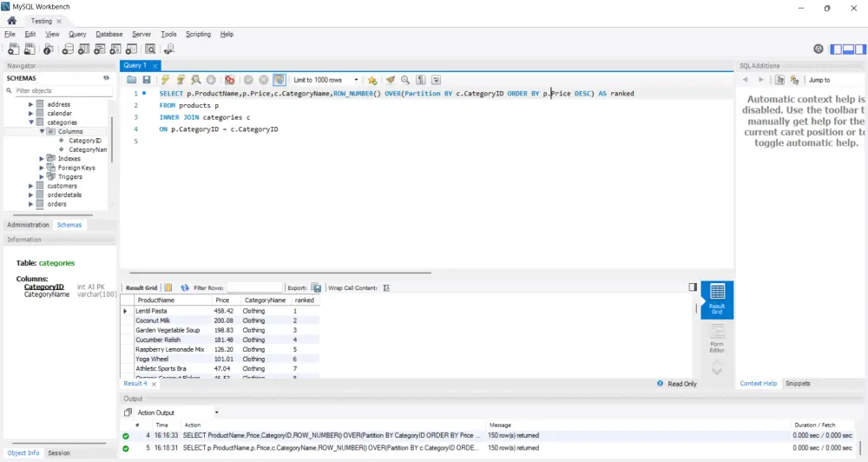Click the Form Editor side button
This screenshot has height=462, width=868.
pyautogui.click(x=717, y=338)
